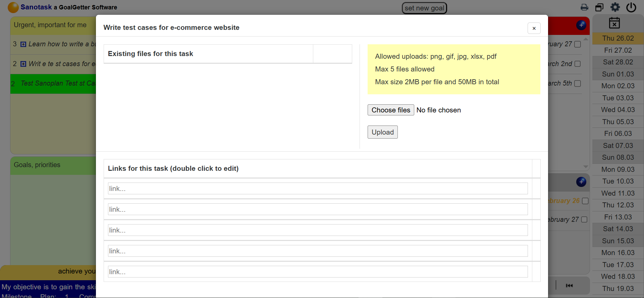Select the date Fri 13.03
The height and width of the screenshot is (298, 644).
click(x=618, y=217)
